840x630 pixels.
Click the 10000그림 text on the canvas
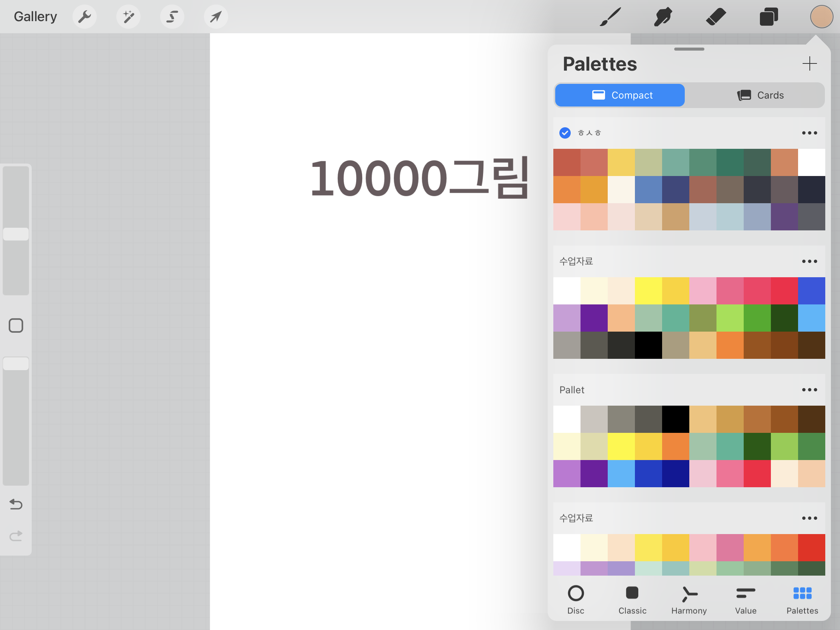[419, 178]
